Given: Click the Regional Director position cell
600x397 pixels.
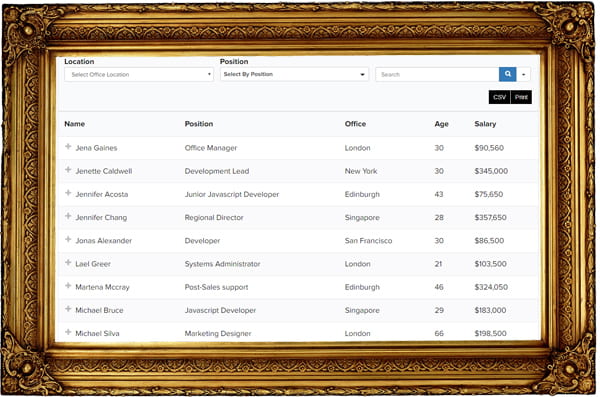Looking at the screenshot, I should (214, 217).
